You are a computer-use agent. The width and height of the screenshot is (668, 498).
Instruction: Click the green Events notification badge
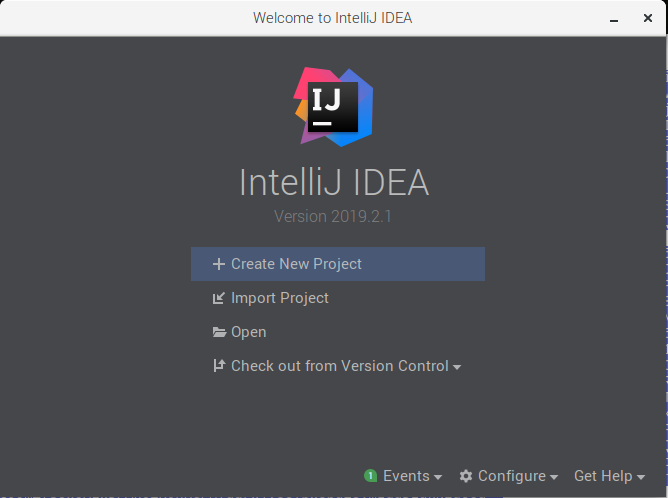(x=371, y=476)
